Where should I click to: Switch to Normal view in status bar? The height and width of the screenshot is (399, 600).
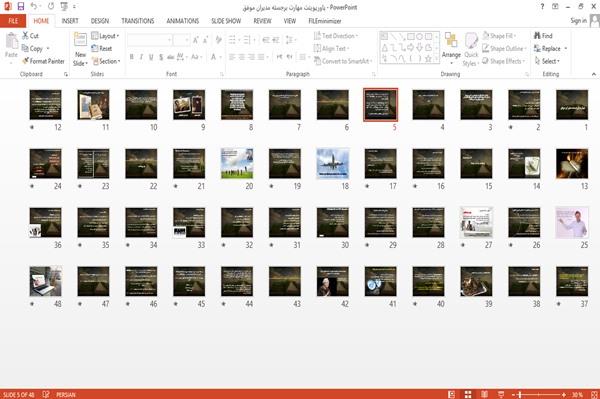[452, 394]
